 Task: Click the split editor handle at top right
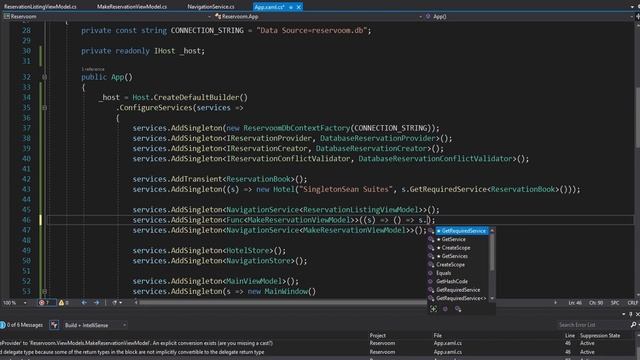point(637,16)
